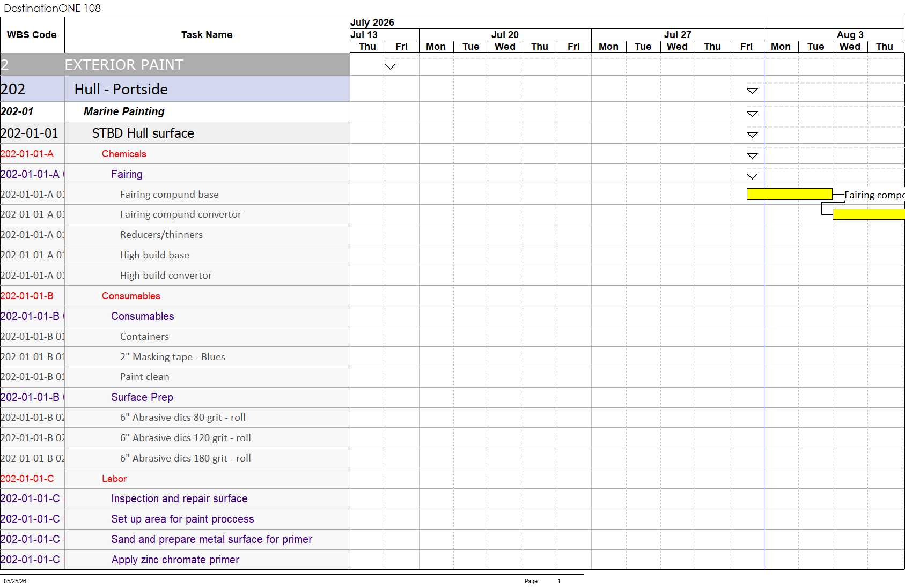Select the Hull - Portside row

click(175, 89)
